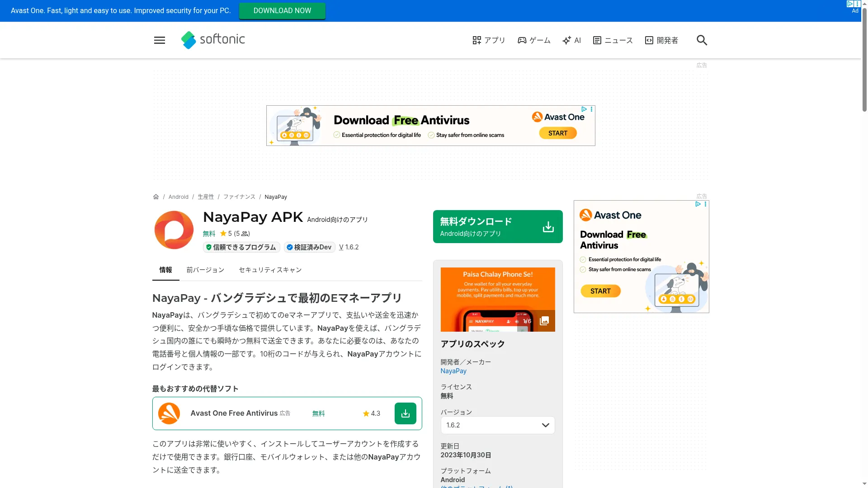Expand the version 1.6.2 dropdown

pos(498,425)
